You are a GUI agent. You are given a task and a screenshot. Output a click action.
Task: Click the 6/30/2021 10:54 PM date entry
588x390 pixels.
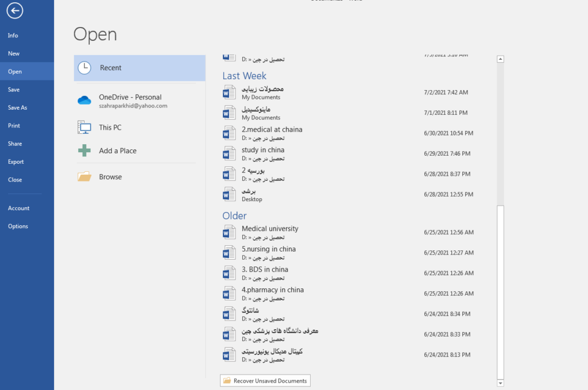[448, 133]
